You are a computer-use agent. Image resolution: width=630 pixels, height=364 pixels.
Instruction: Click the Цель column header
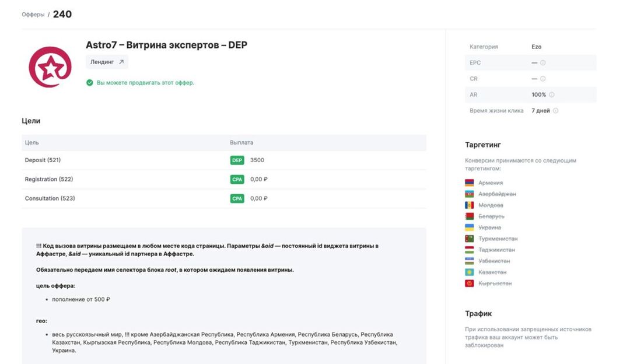coord(32,143)
